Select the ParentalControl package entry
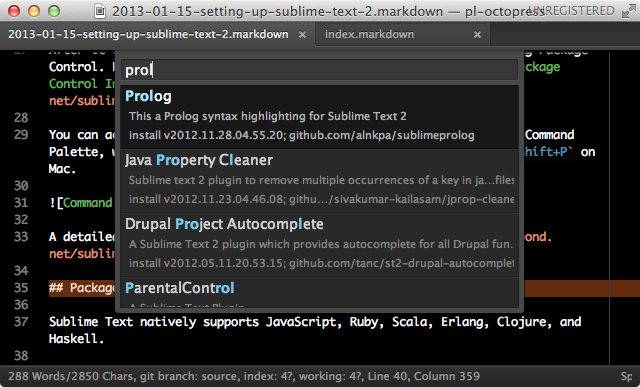Image resolution: width=640 pixels, height=387 pixels. [320, 292]
